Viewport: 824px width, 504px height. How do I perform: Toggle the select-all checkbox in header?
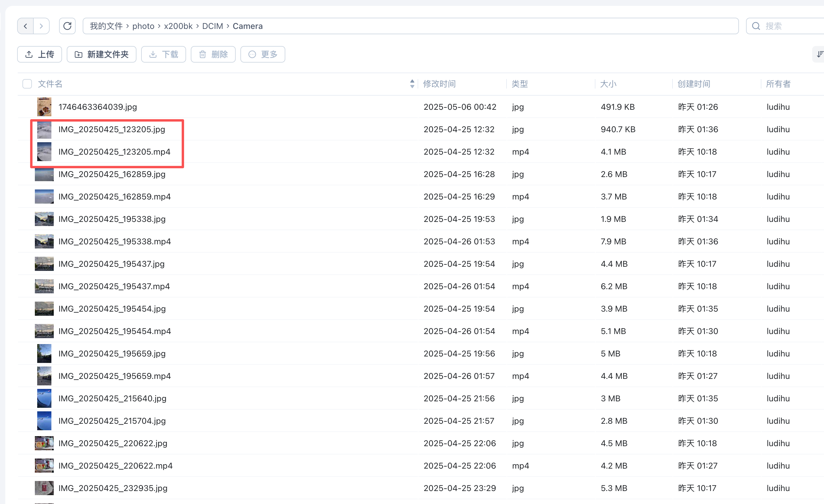(x=27, y=84)
